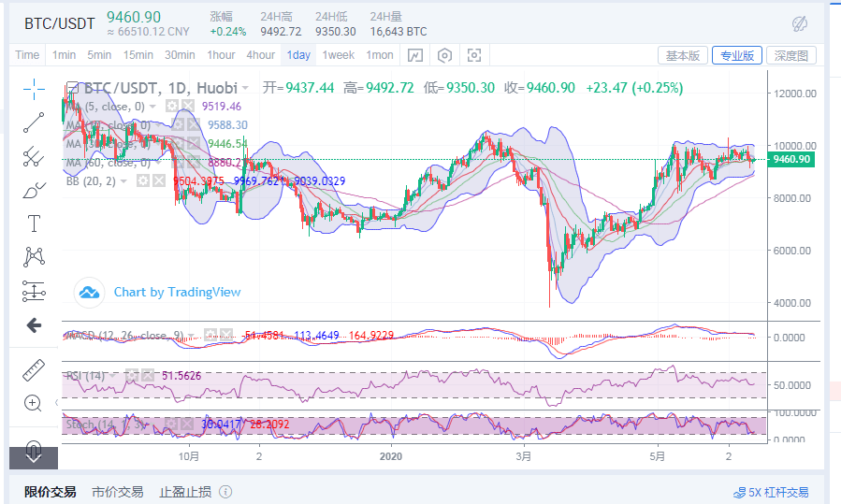Click the 12000.00 price axis label
This screenshot has width=841, height=504.
coord(793,94)
